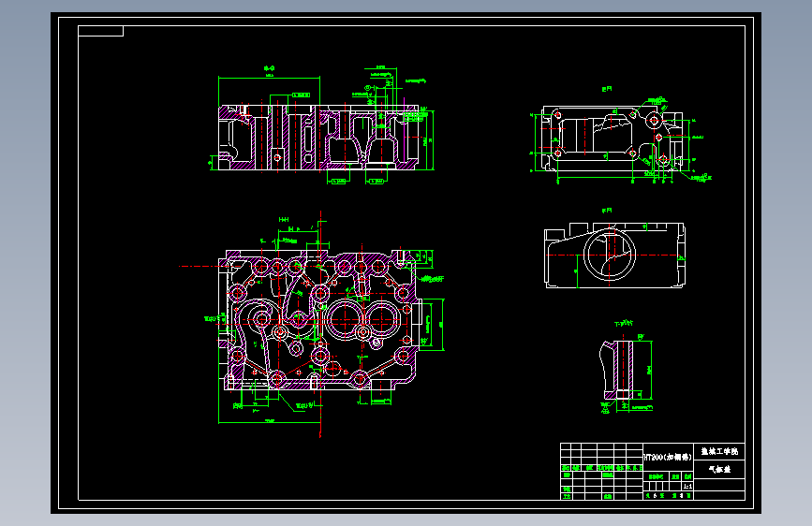Viewport: 812px width, 526px height.
Task: Select the upper-right bolt-hole flange view
Action: pyautogui.click(x=613, y=139)
